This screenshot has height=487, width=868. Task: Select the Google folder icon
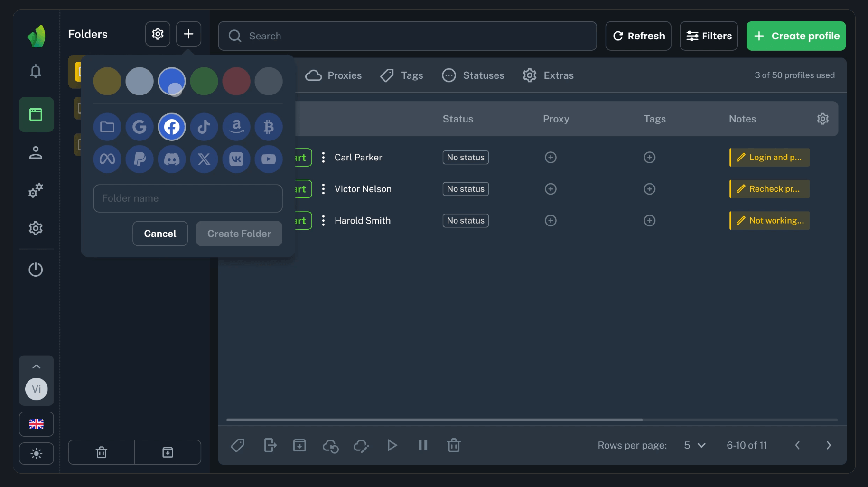140,127
